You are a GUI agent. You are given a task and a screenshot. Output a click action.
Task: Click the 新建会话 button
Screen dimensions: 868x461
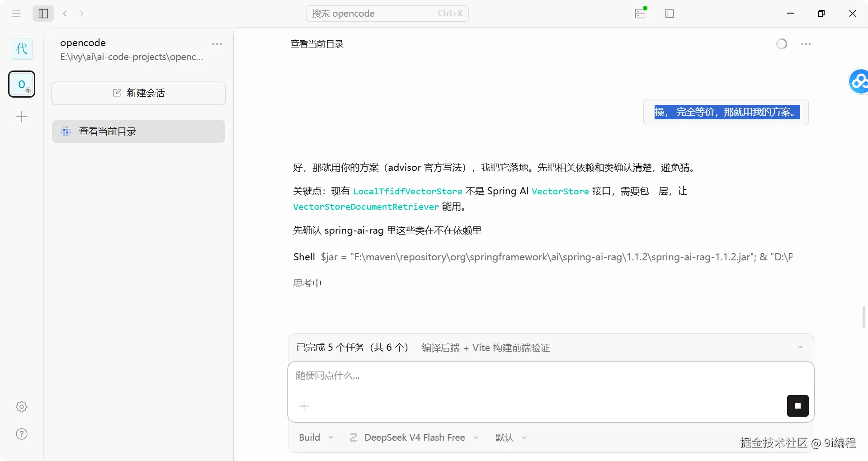(x=138, y=93)
